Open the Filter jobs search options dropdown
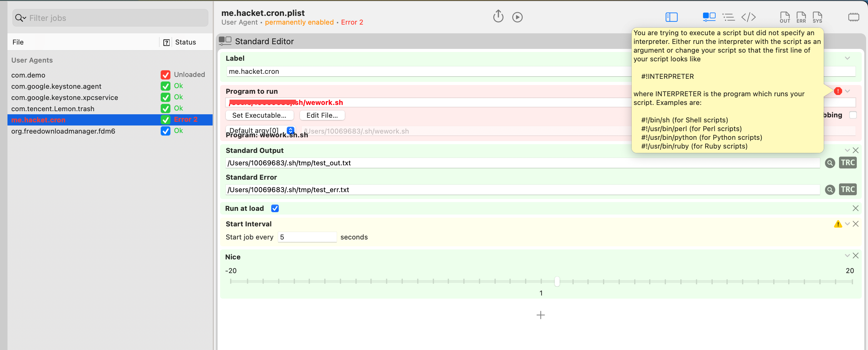The width and height of the screenshot is (868, 350). (21, 18)
